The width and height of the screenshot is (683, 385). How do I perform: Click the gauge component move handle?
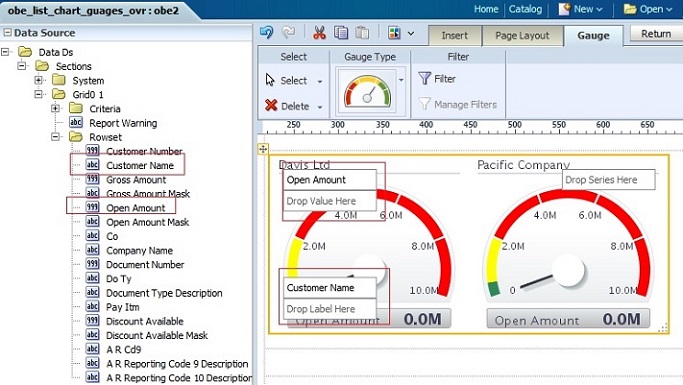tap(263, 149)
